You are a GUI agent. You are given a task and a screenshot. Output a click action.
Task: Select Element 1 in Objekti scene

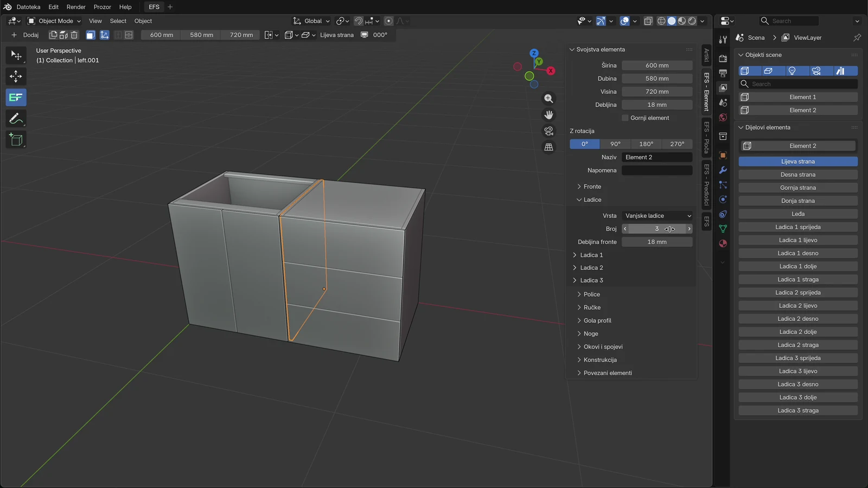click(x=798, y=97)
